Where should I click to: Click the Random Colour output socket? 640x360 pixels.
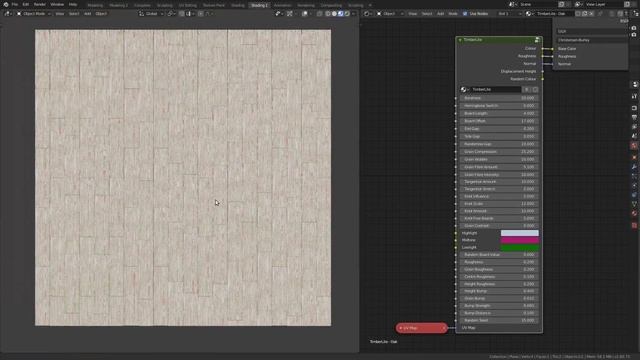tap(542, 79)
